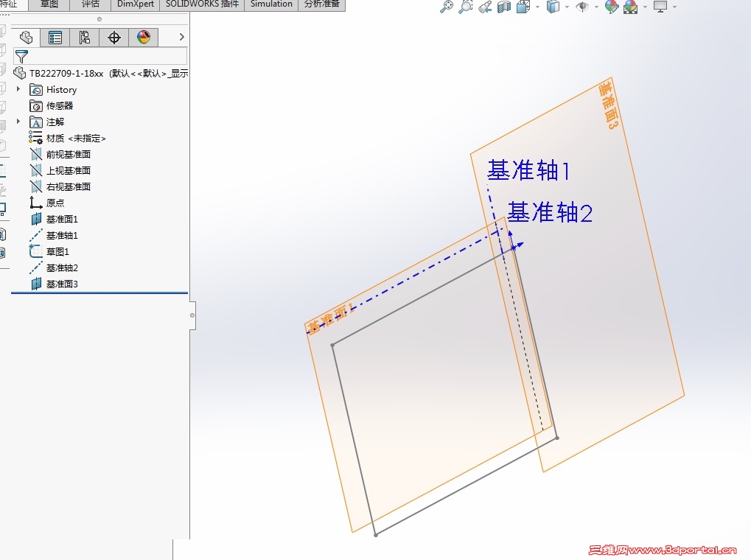Select 基准面1 in feature tree

coord(62,220)
